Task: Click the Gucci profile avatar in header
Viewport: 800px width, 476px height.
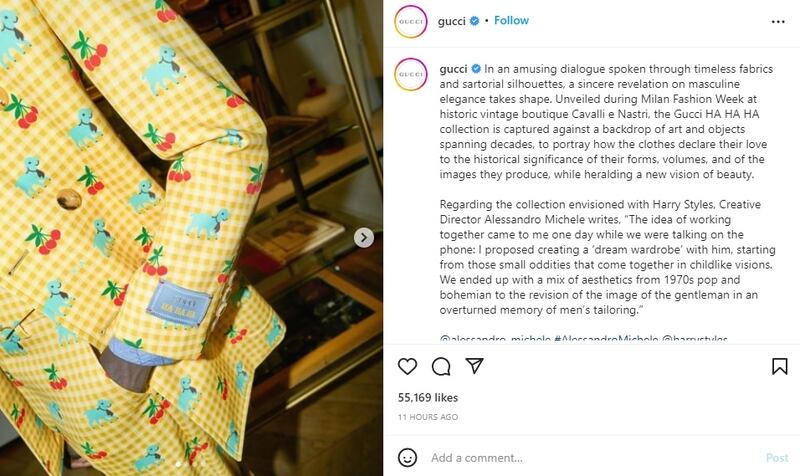Action: point(411,21)
